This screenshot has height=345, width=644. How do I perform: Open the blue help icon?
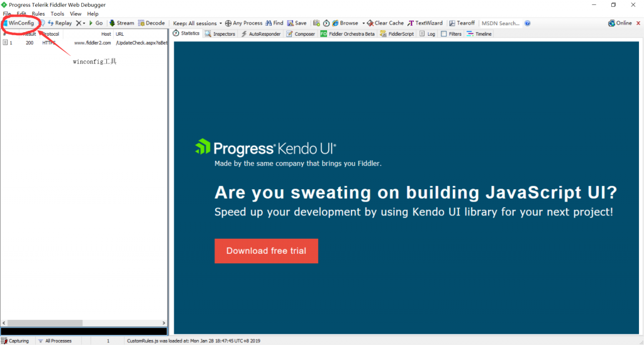tap(528, 23)
